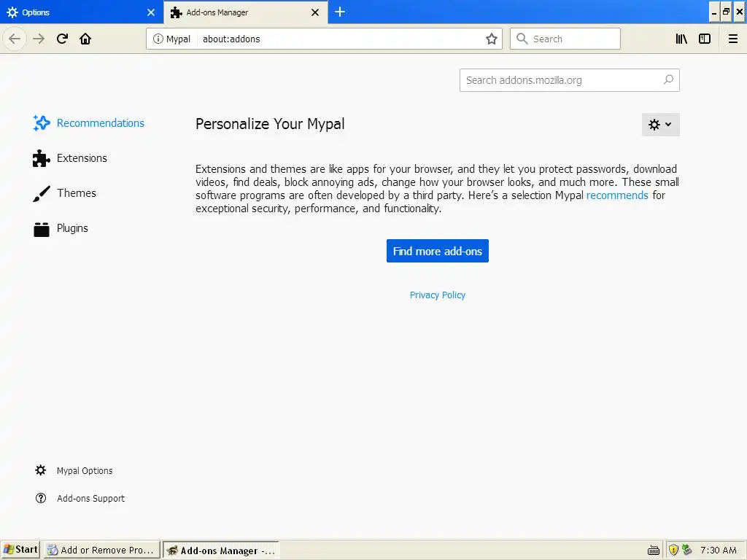
Task: Open the Themes category
Action: click(x=64, y=192)
